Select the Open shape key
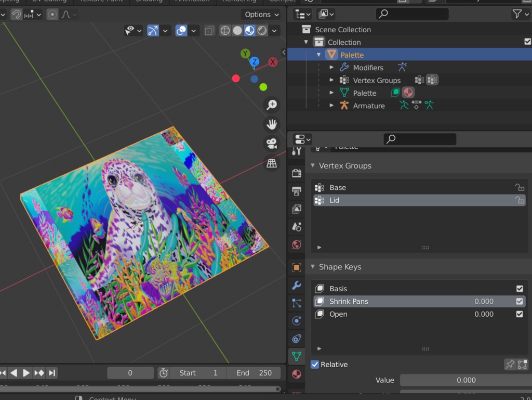Image resolution: width=532 pixels, height=400 pixels. click(x=419, y=314)
